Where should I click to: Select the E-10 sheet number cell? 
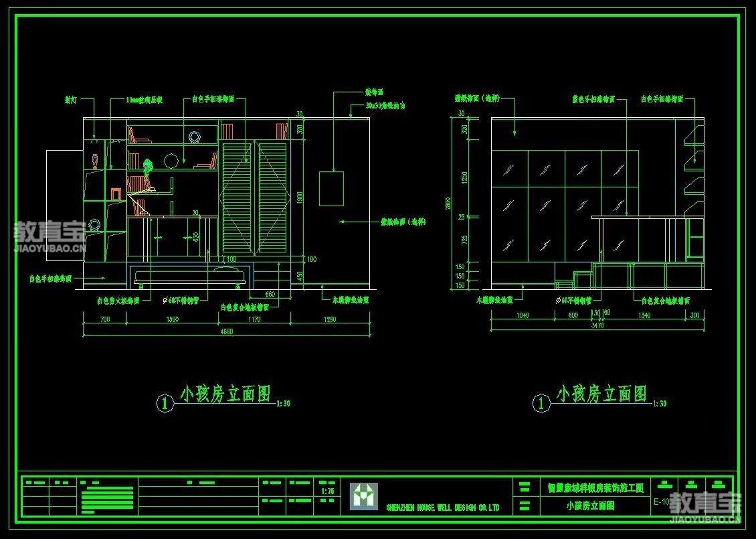(x=661, y=502)
